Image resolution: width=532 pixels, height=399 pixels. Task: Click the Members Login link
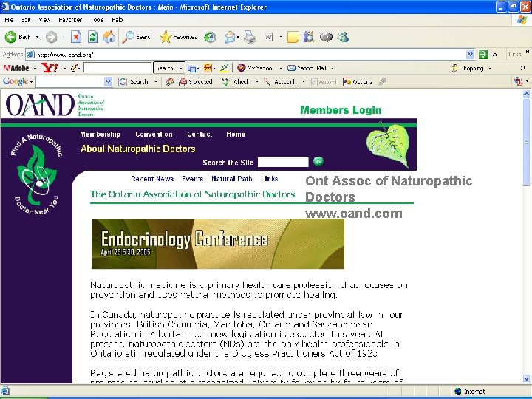pos(341,110)
